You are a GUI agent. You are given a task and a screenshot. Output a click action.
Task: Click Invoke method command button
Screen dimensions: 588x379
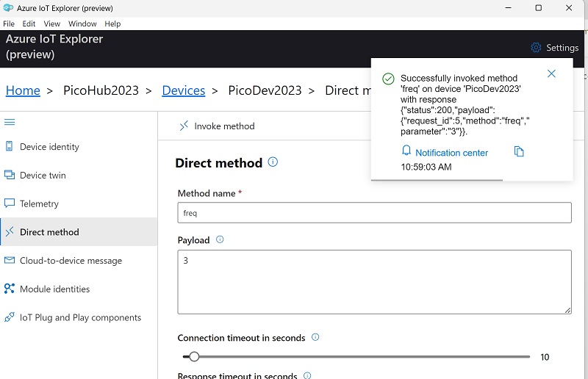tap(217, 126)
